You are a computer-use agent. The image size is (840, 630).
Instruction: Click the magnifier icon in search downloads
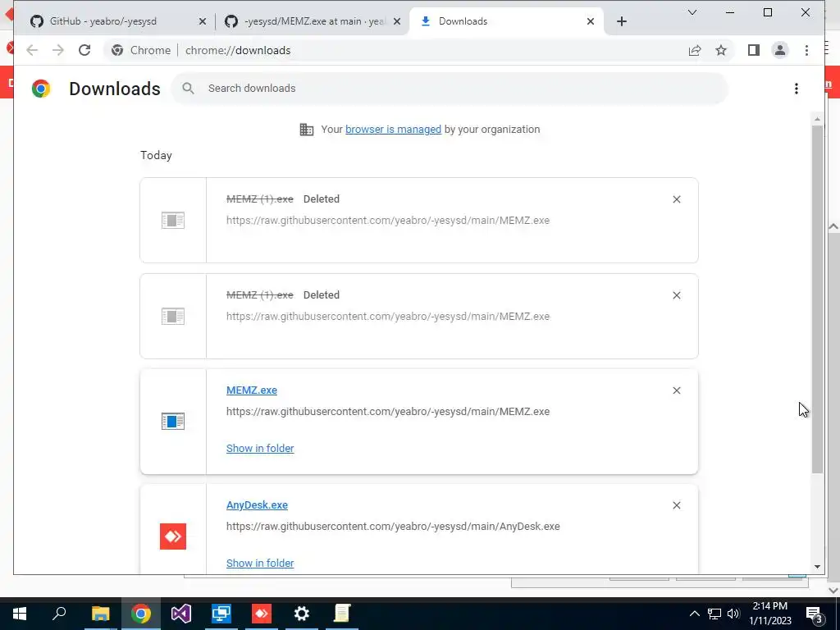point(188,89)
